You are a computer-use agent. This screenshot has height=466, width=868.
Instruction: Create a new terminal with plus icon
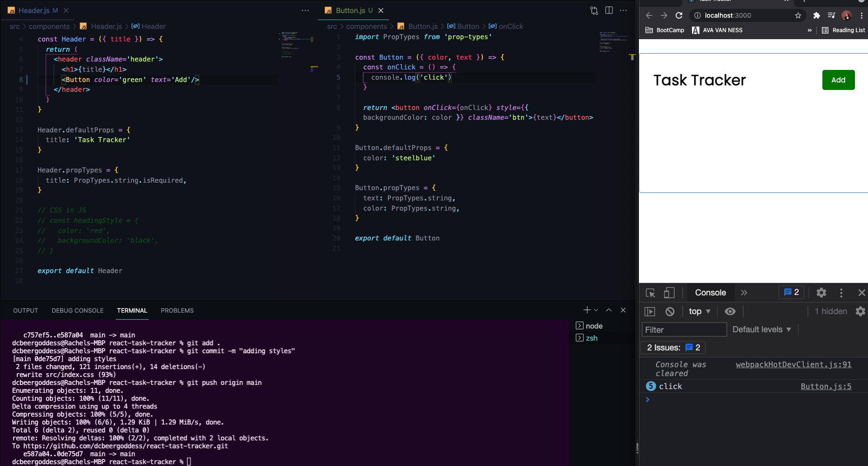pos(587,310)
